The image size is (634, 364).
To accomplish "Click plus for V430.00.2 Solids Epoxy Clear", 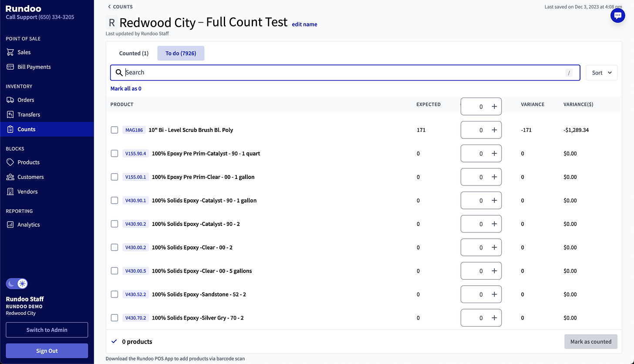I will pos(494,247).
